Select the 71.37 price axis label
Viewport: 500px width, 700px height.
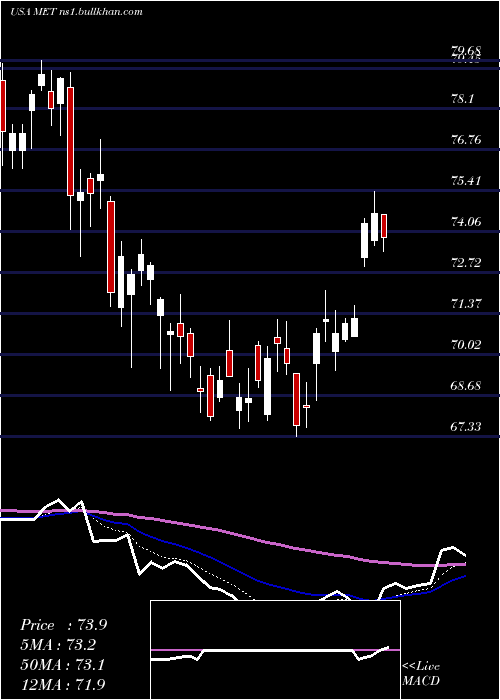[x=466, y=304]
